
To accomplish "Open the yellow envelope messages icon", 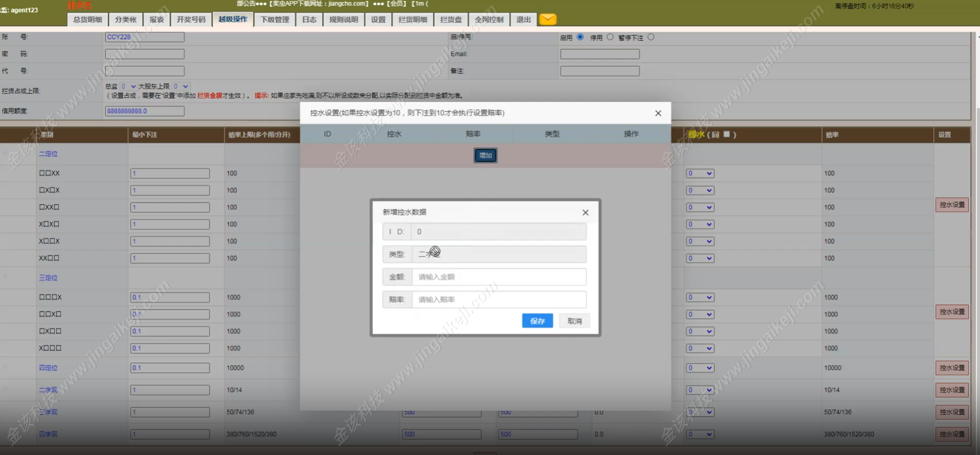I will (x=548, y=19).
